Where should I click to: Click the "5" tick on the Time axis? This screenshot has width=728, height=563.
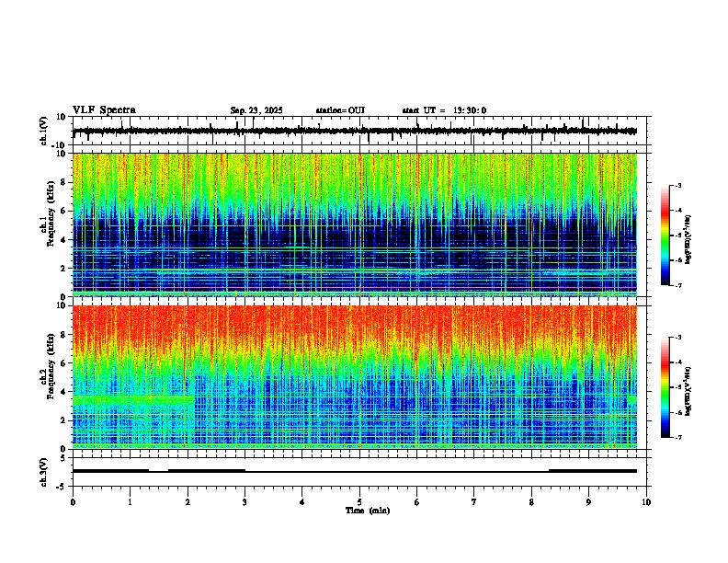[359, 502]
